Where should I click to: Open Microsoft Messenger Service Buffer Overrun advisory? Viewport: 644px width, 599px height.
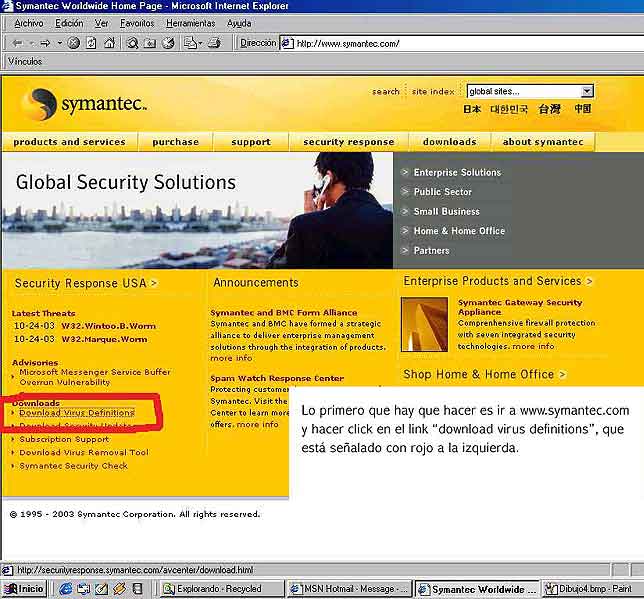click(x=95, y=377)
